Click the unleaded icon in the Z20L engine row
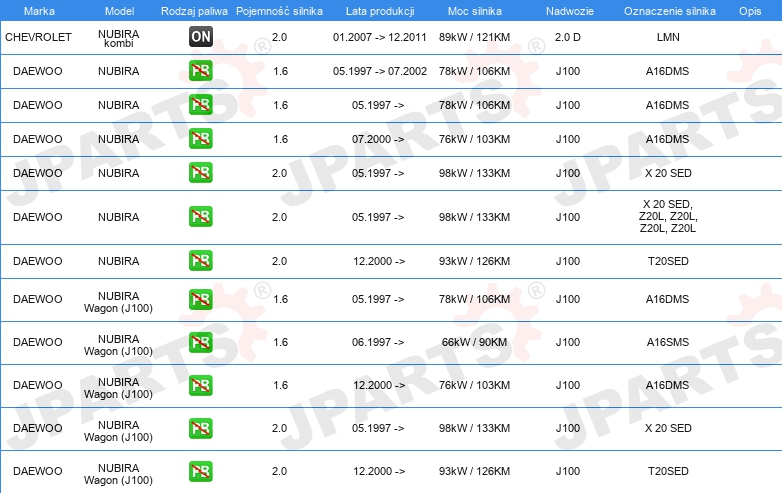The width and height of the screenshot is (782, 493). tap(200, 216)
